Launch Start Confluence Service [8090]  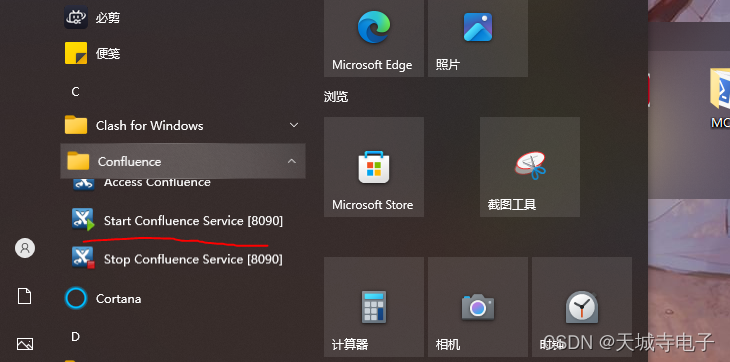tap(183, 220)
